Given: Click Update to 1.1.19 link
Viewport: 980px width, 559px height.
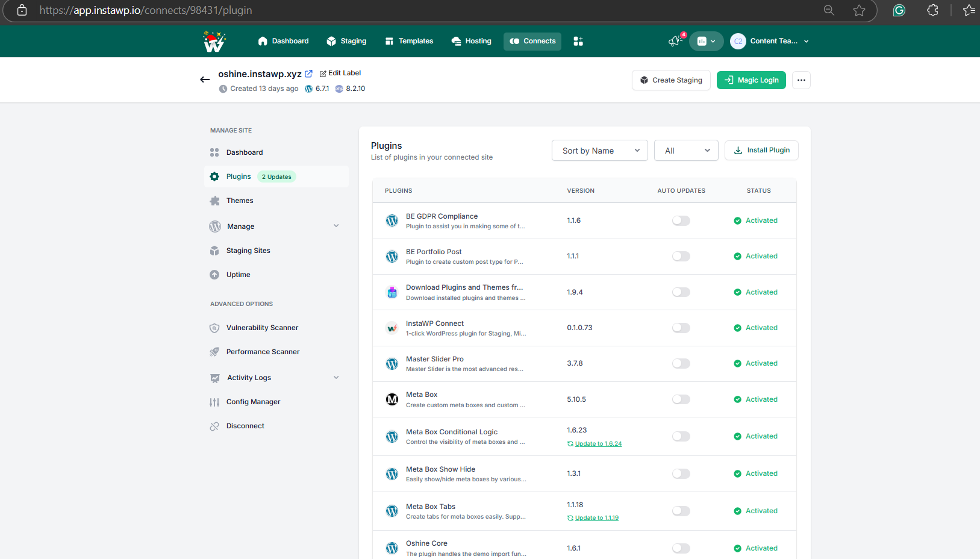Looking at the screenshot, I should coord(597,518).
